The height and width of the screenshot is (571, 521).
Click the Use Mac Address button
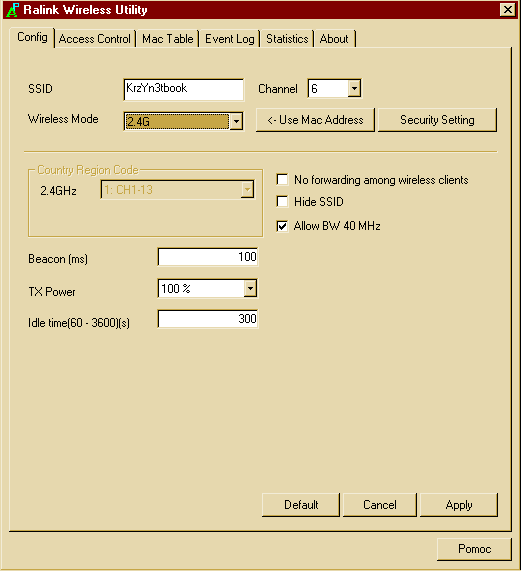(x=315, y=120)
